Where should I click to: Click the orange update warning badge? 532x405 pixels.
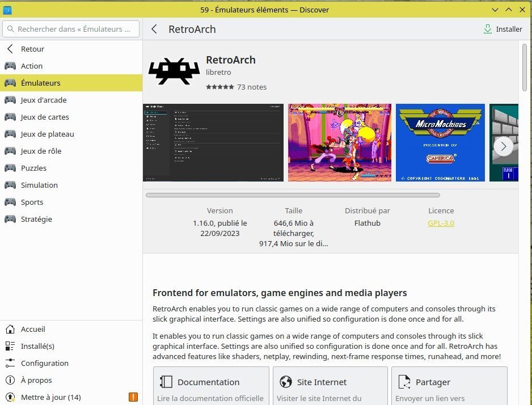coord(133,397)
